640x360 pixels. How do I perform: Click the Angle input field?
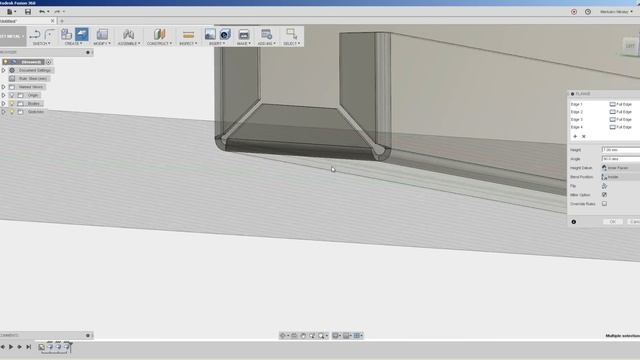[x=621, y=159]
